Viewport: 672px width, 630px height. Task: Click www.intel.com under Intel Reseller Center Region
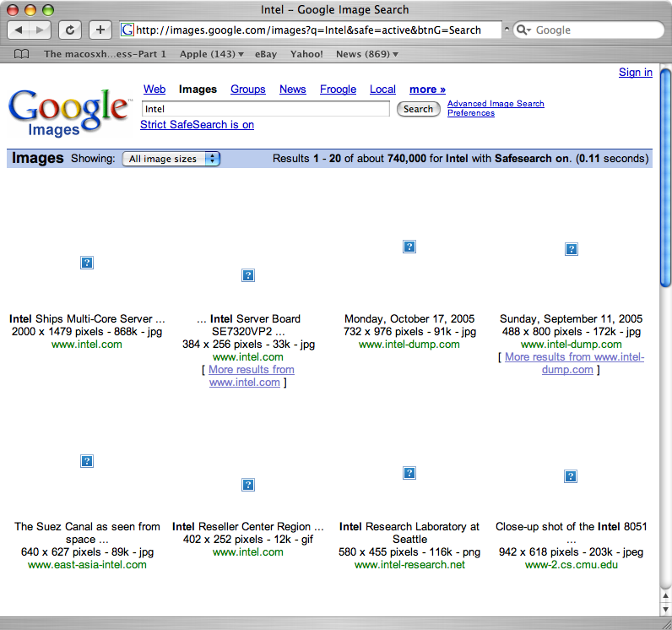(248, 552)
